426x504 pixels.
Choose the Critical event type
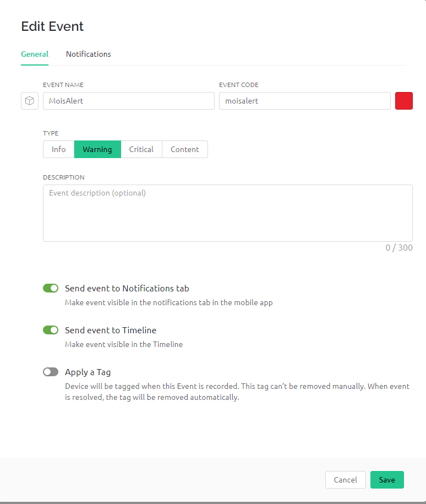(141, 149)
